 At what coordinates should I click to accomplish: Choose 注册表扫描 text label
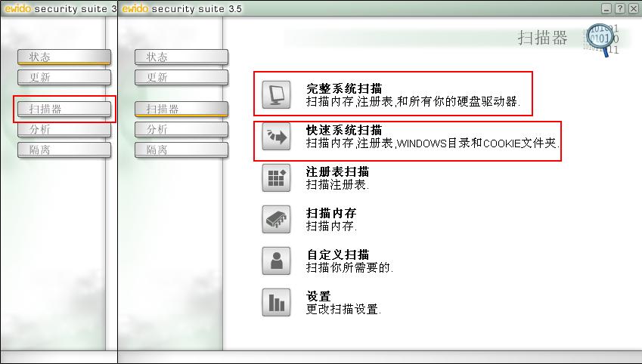click(x=337, y=171)
